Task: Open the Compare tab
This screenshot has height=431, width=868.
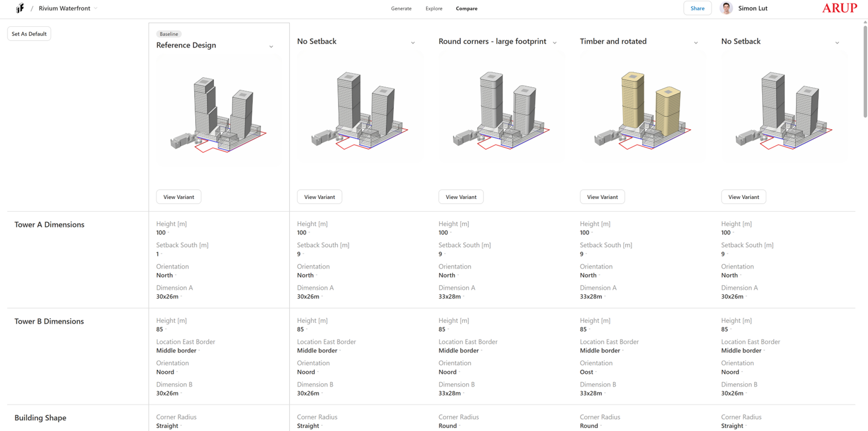Action: click(466, 9)
